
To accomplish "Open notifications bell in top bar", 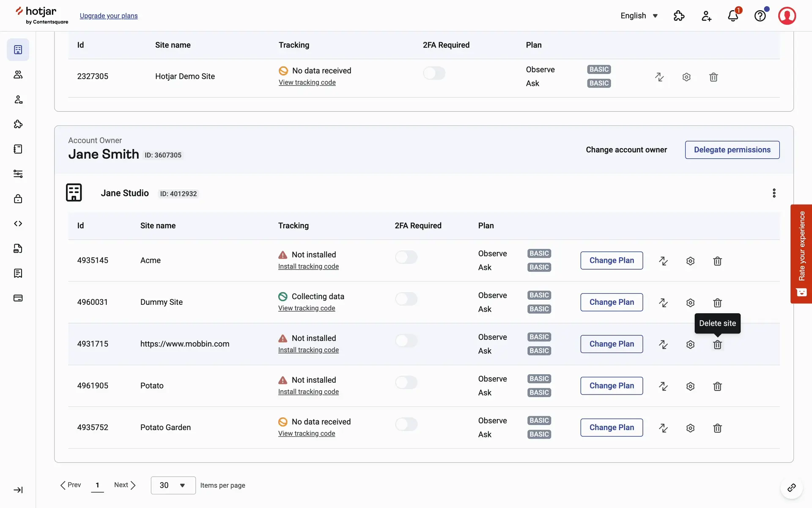I will tap(733, 16).
